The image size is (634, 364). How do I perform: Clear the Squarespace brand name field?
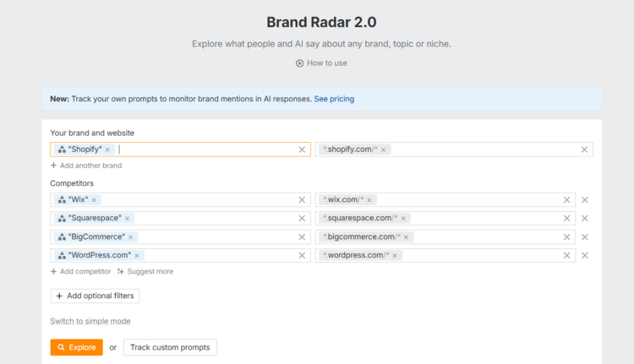pyautogui.click(x=302, y=218)
